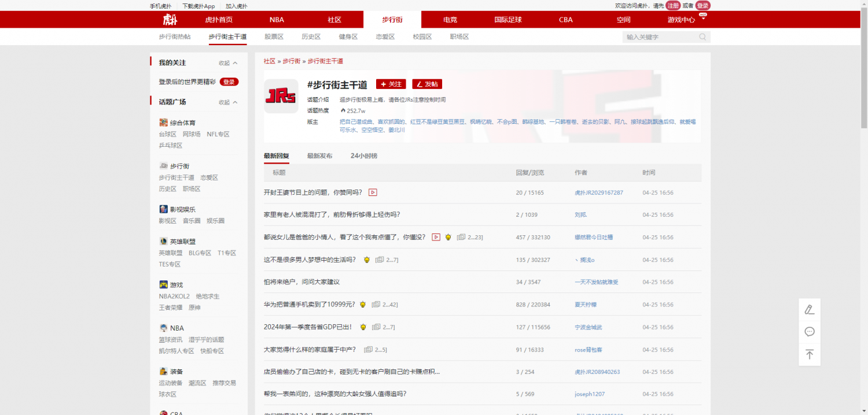Click the JRs forum avatar image
Image resolution: width=868 pixels, height=415 pixels.
coord(281,96)
